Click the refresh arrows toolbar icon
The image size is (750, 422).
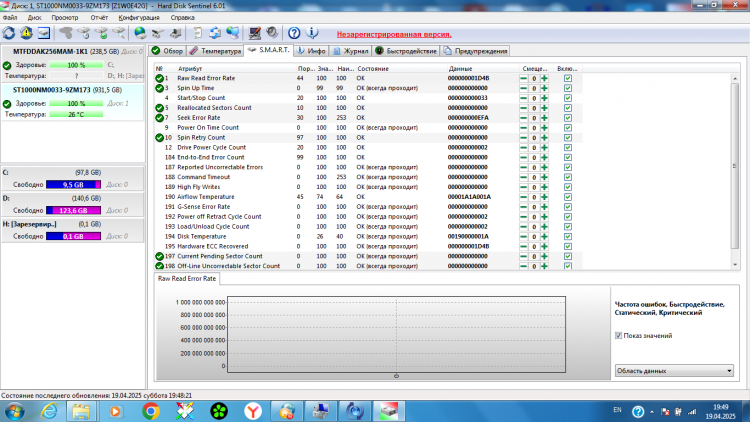pyautogui.click(x=9, y=33)
